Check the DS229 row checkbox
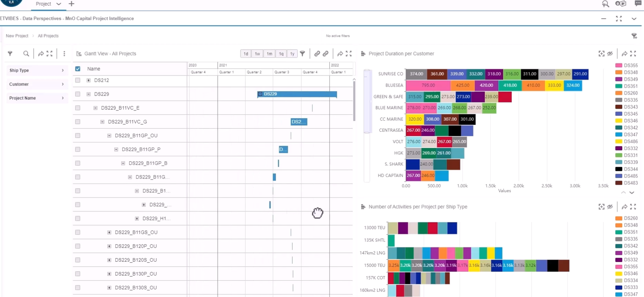The image size is (644, 297). 78,94
